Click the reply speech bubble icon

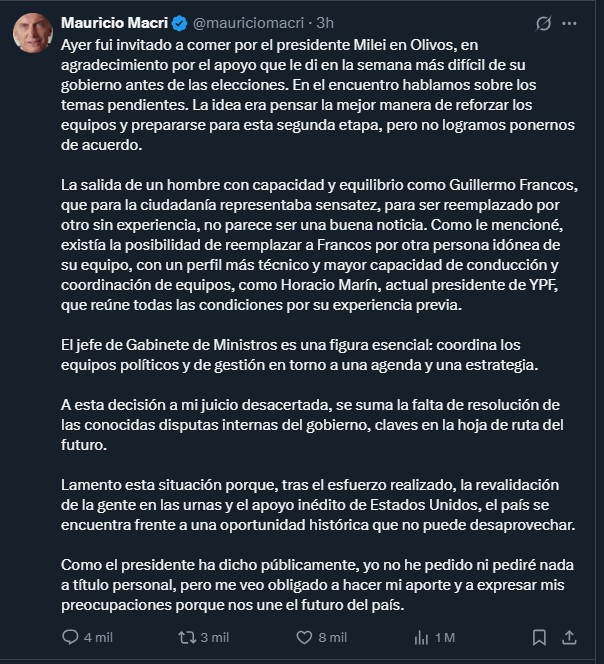(70, 637)
